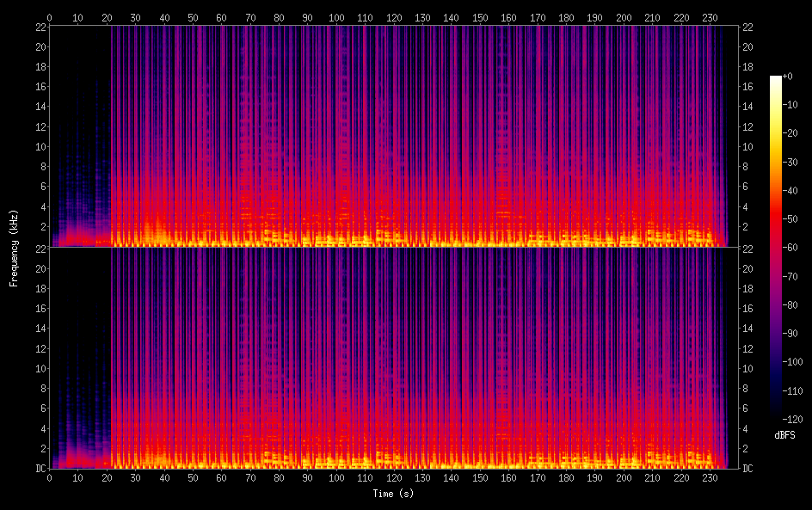
Task: Click the 'Frequency (kHz)' axis label
Action: pyautogui.click(x=14, y=248)
